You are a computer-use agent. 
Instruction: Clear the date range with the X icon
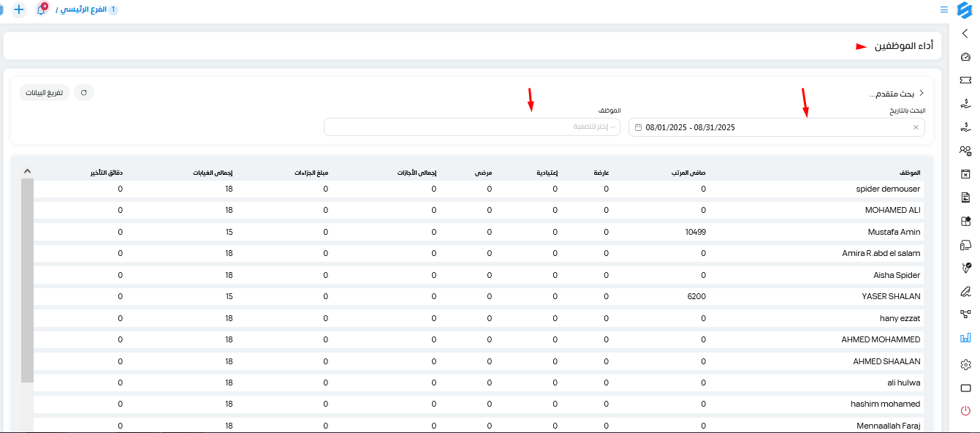coord(916,127)
